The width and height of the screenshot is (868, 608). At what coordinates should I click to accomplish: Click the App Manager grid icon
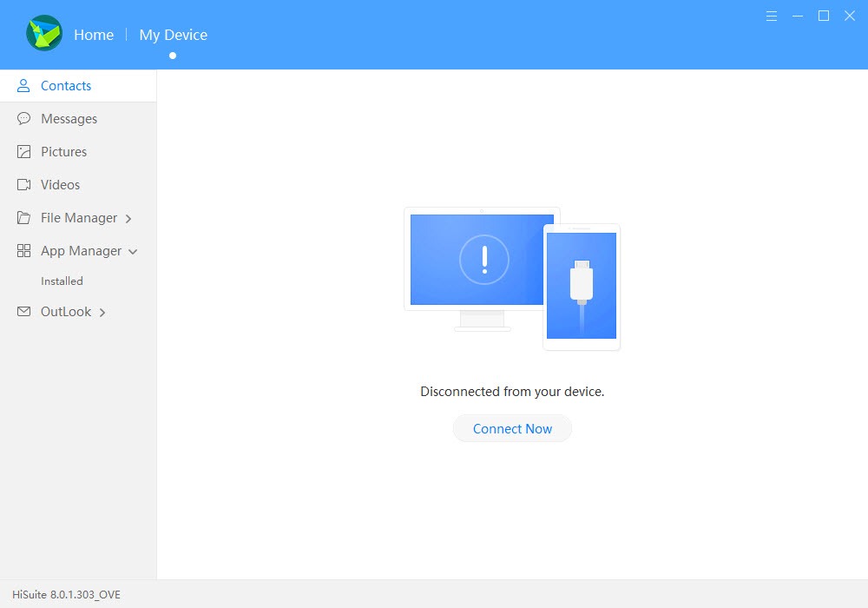tap(24, 251)
